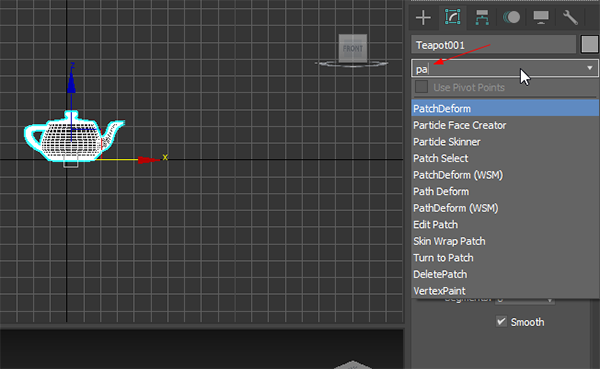Choose Patch Select modifier
The image size is (600, 369).
505,158
